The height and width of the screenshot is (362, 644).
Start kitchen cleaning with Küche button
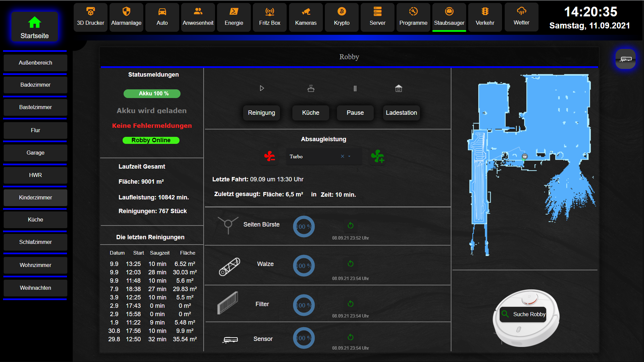click(311, 113)
